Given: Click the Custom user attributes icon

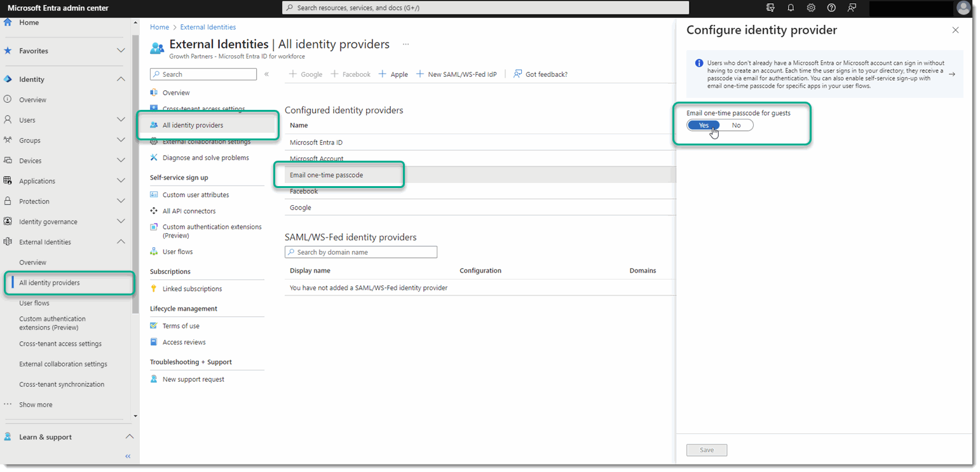Looking at the screenshot, I should click(154, 195).
